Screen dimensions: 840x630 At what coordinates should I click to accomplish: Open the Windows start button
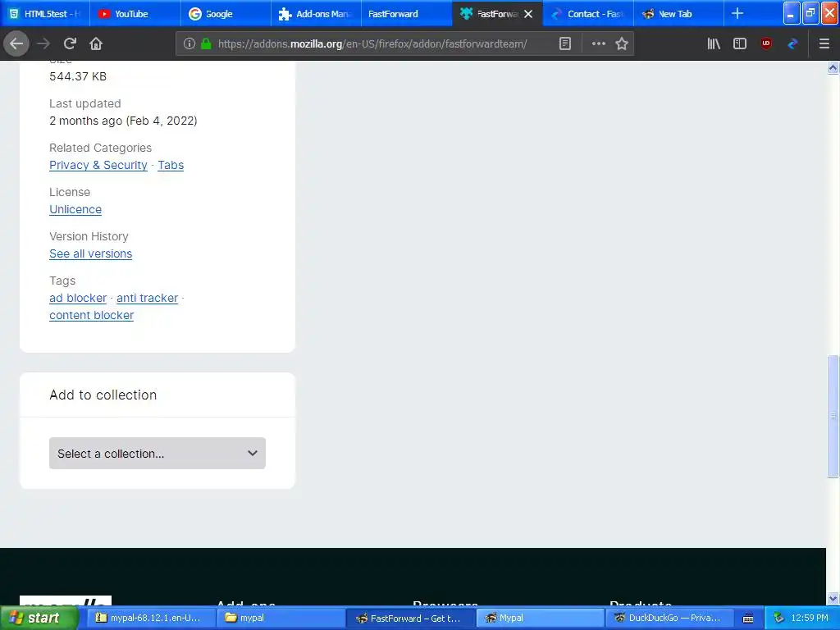click(39, 618)
